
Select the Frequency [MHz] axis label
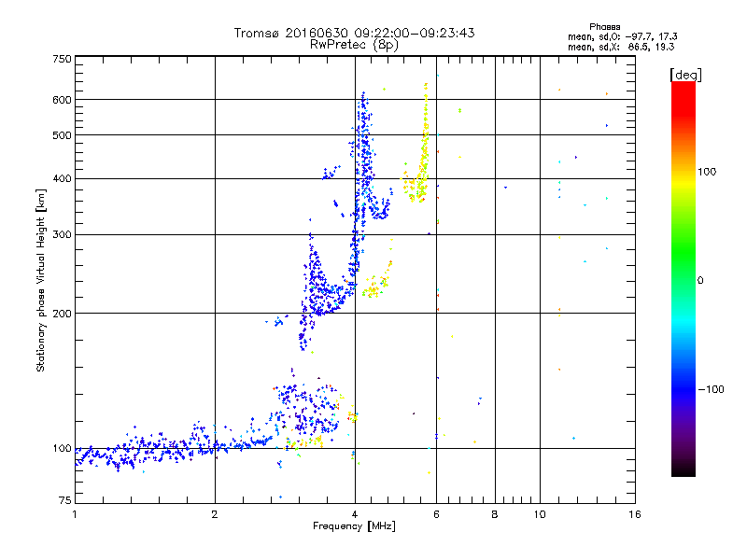(354, 527)
